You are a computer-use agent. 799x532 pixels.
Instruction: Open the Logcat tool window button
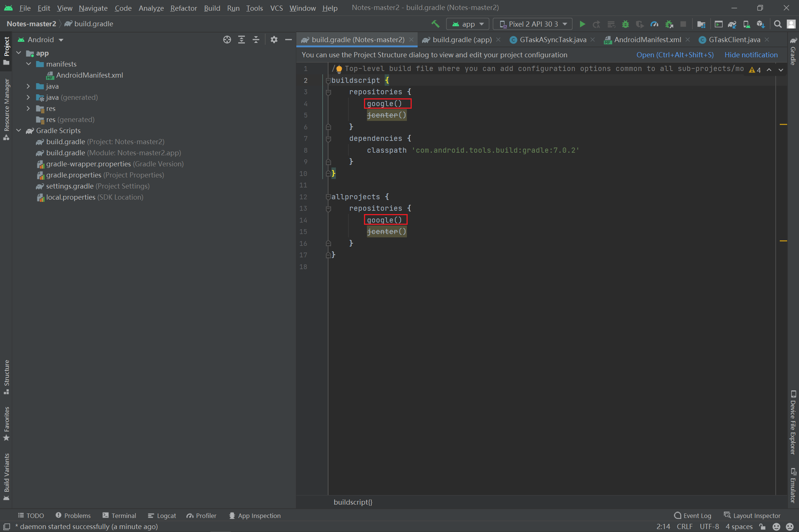[162, 516]
